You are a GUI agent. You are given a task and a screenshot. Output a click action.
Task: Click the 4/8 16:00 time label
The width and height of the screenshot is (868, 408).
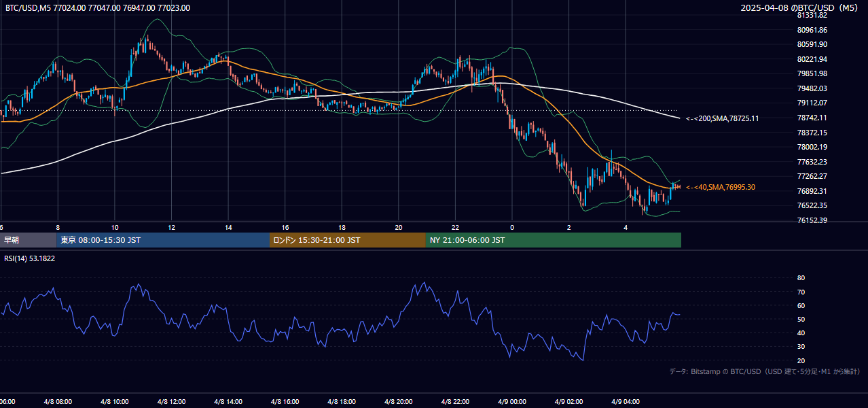[285, 402]
